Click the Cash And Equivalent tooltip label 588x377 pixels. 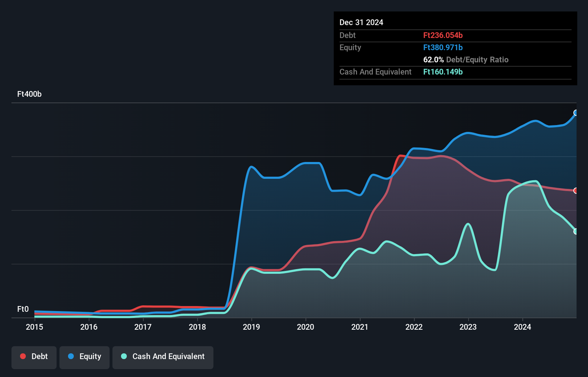[x=375, y=72]
